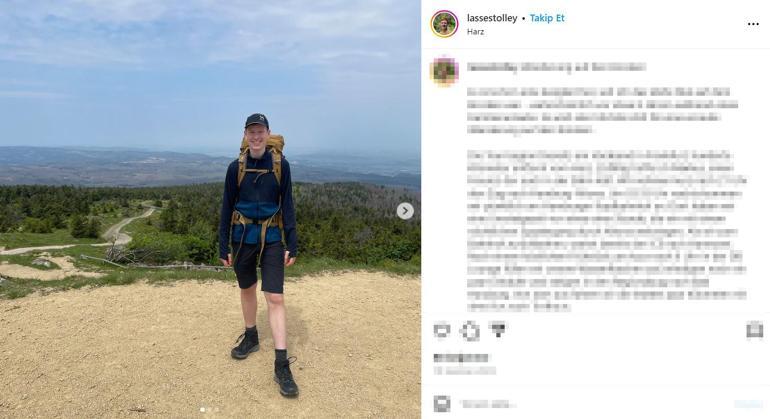
Task: Open the Harz location tag
Action: coord(475,32)
